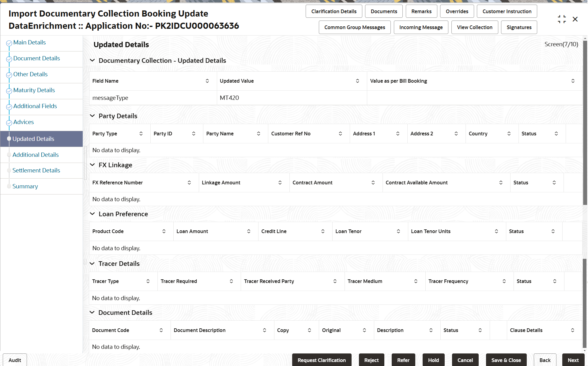Click Tracer Medium sort arrows
This screenshot has width=588, height=366.
[x=416, y=281]
